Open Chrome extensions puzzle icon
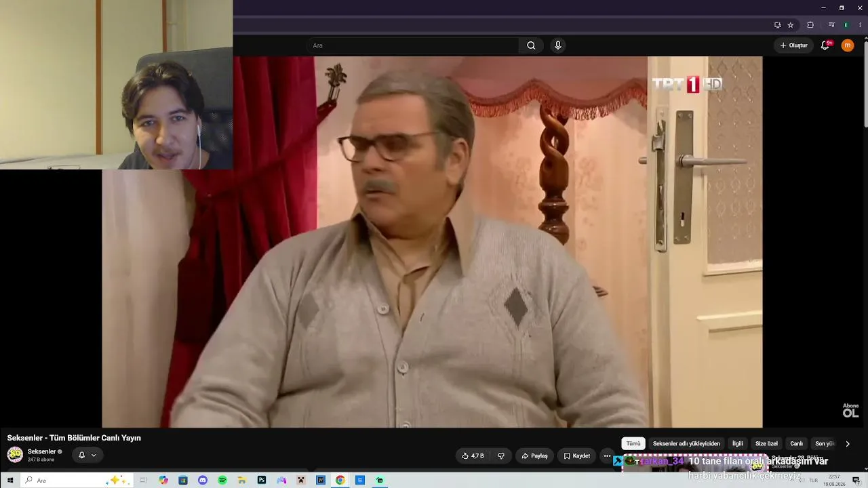The width and height of the screenshot is (868, 488). 810,25
